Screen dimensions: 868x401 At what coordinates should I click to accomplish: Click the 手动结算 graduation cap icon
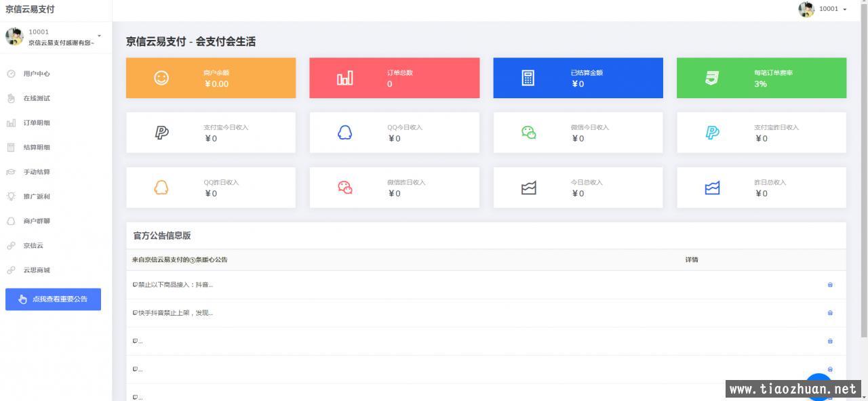[x=11, y=172]
